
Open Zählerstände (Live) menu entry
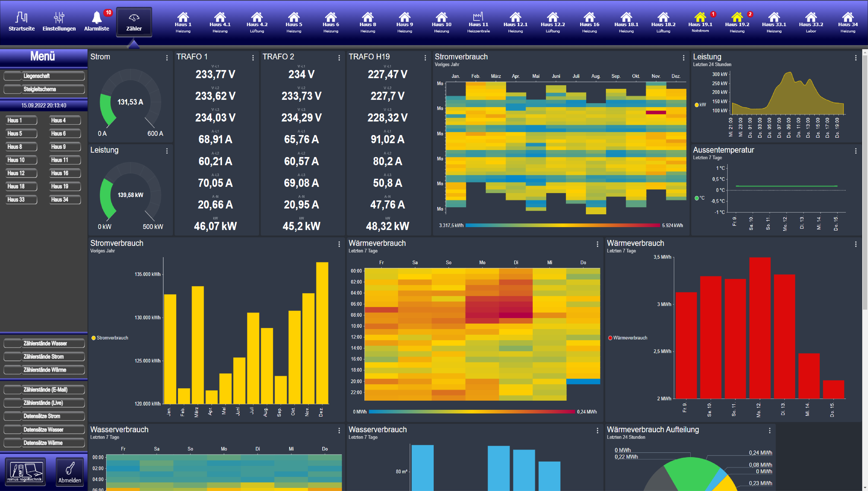44,403
